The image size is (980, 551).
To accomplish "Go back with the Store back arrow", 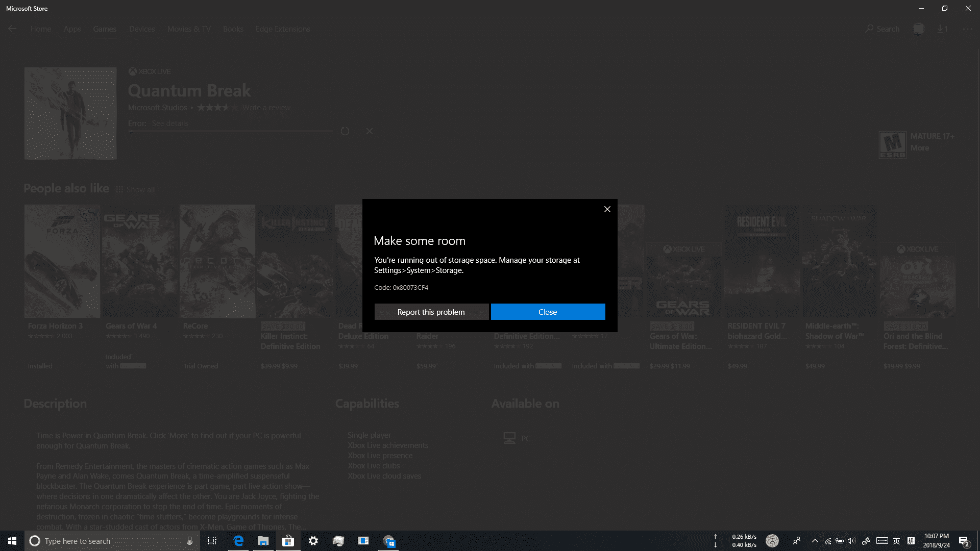I will 12,29.
